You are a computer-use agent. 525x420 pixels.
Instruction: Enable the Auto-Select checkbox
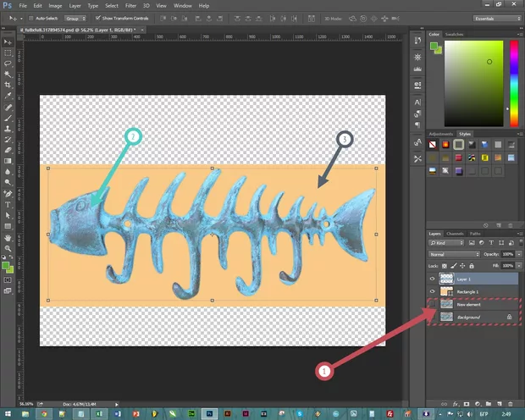tap(33, 17)
